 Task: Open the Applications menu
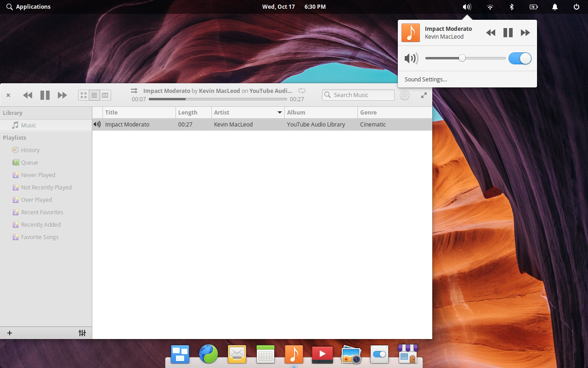28,7
